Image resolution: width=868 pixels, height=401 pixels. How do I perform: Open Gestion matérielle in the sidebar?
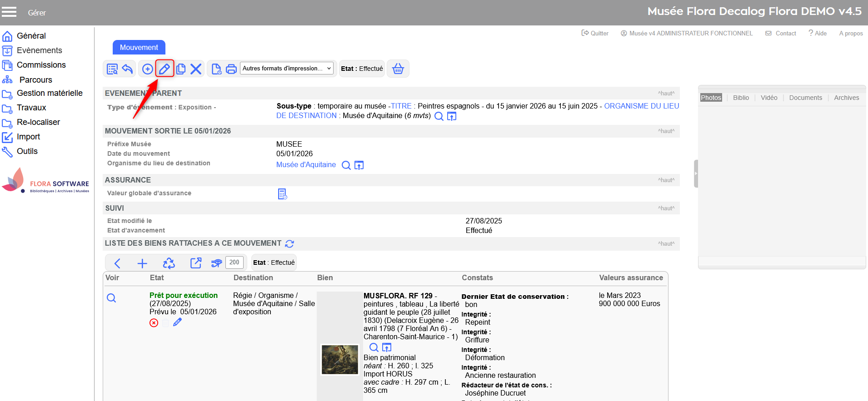[50, 93]
